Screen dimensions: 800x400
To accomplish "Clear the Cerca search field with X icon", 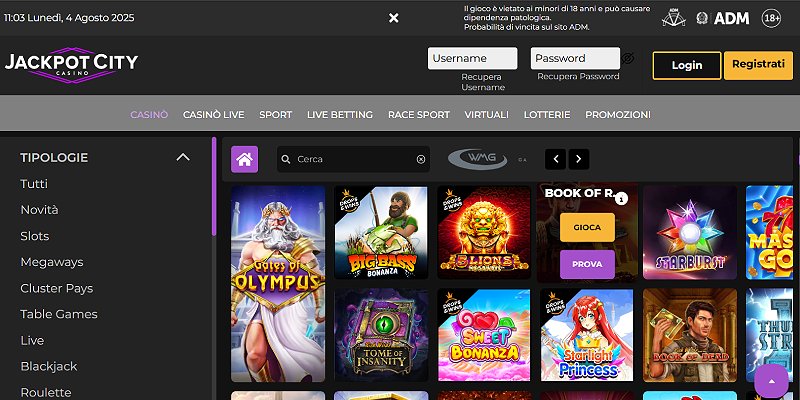I will [x=421, y=159].
